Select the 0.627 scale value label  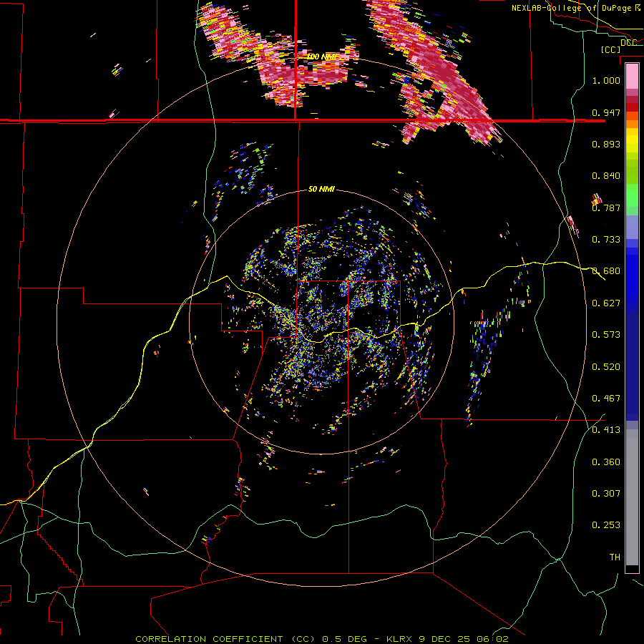(x=606, y=303)
